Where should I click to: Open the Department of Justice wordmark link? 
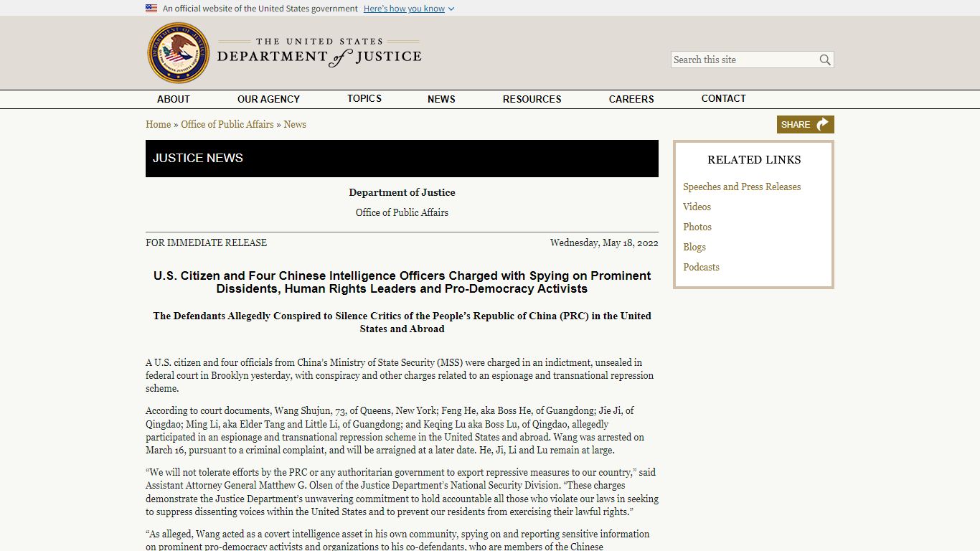(x=319, y=53)
